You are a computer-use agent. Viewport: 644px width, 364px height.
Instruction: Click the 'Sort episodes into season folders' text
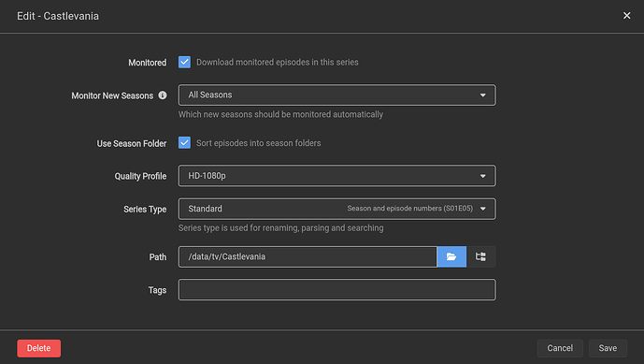pos(258,143)
